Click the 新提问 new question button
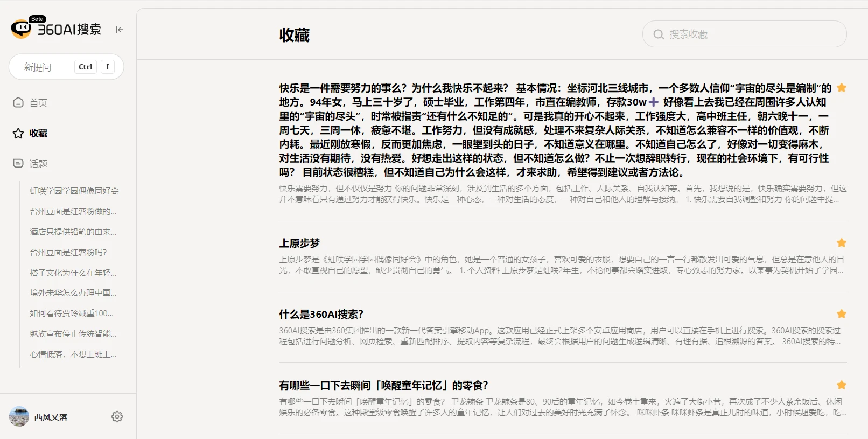This screenshot has width=868, height=439. (x=66, y=67)
